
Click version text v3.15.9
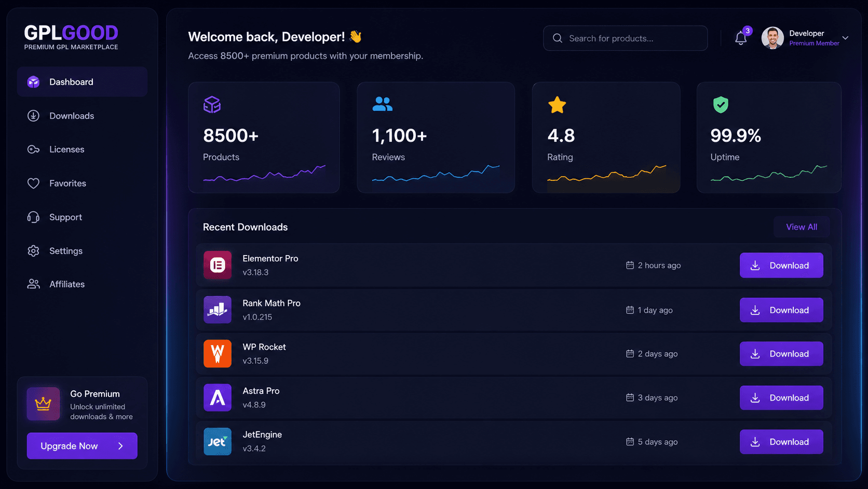point(255,361)
